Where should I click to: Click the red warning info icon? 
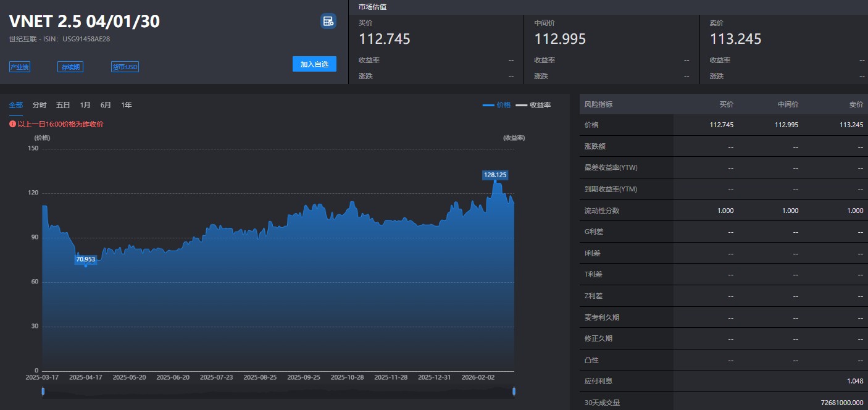[x=12, y=124]
